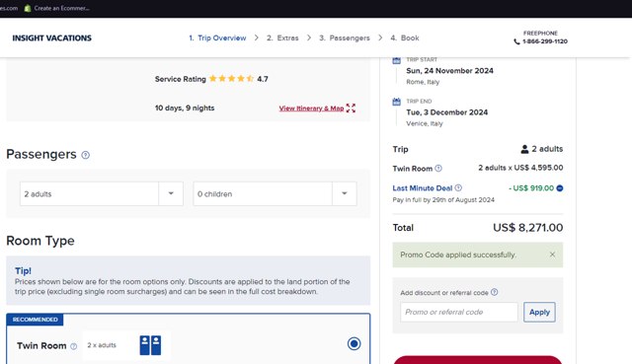Click the trip end calendar icon
Image resolution: width=632 pixels, height=364 pixels.
[x=397, y=102]
